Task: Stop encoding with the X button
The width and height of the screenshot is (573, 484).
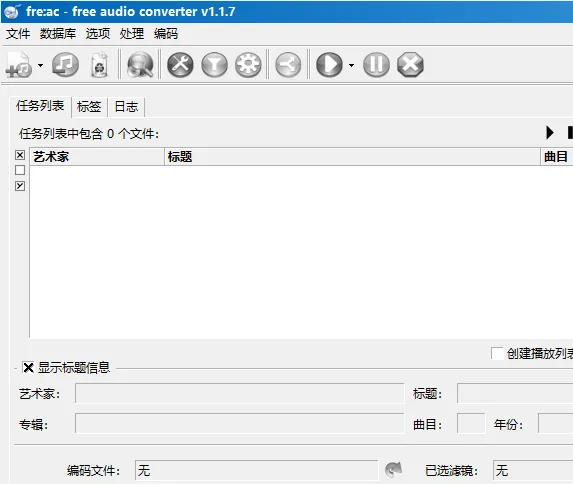Action: [x=410, y=65]
